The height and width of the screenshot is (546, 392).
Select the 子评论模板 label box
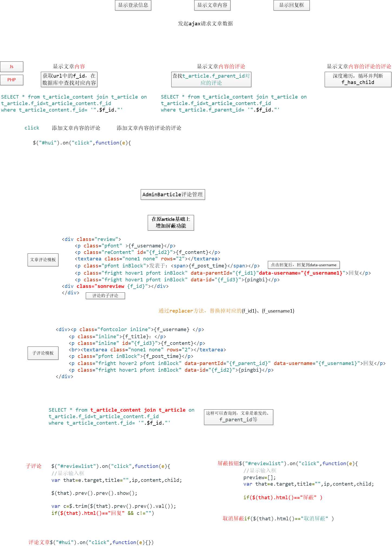(x=43, y=353)
